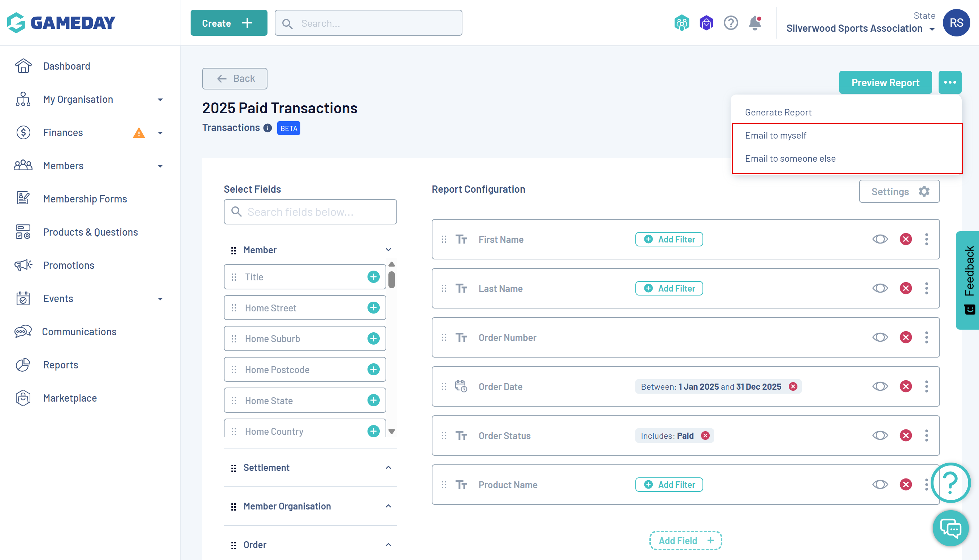Toggle visibility of Product Name field
Viewport: 979px width, 560px height.
pyautogui.click(x=880, y=484)
